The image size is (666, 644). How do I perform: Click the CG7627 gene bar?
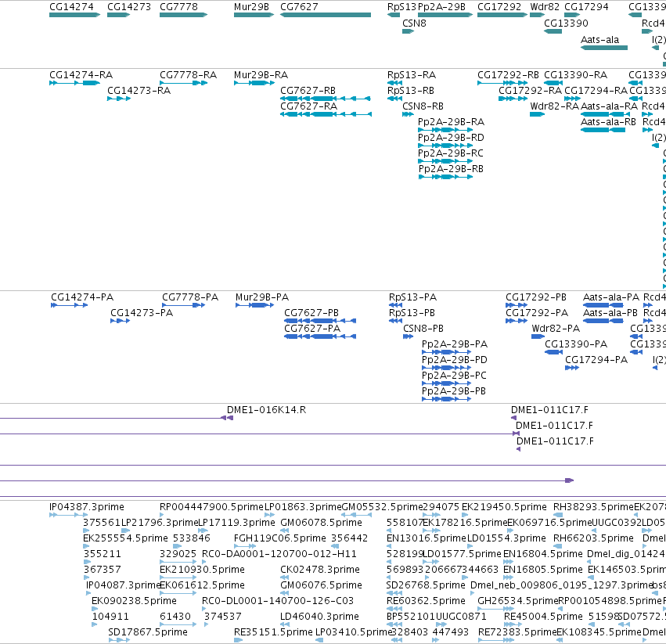[326, 15]
